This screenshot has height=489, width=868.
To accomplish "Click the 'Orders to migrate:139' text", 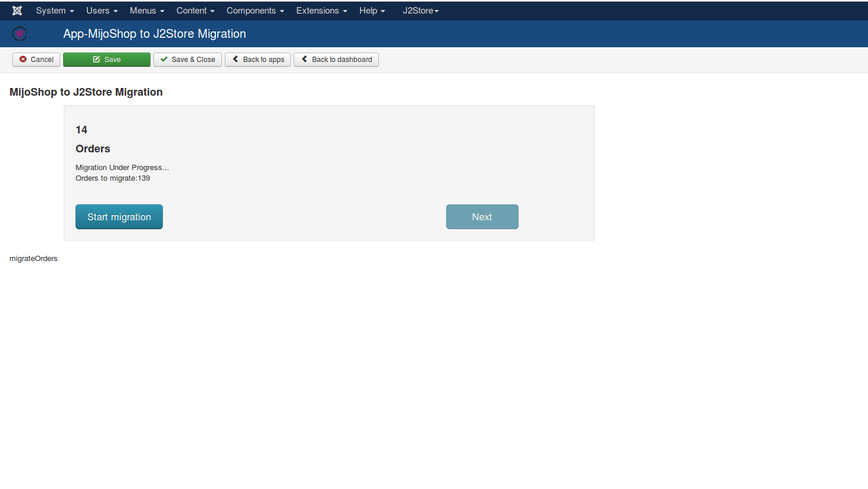I will click(113, 178).
